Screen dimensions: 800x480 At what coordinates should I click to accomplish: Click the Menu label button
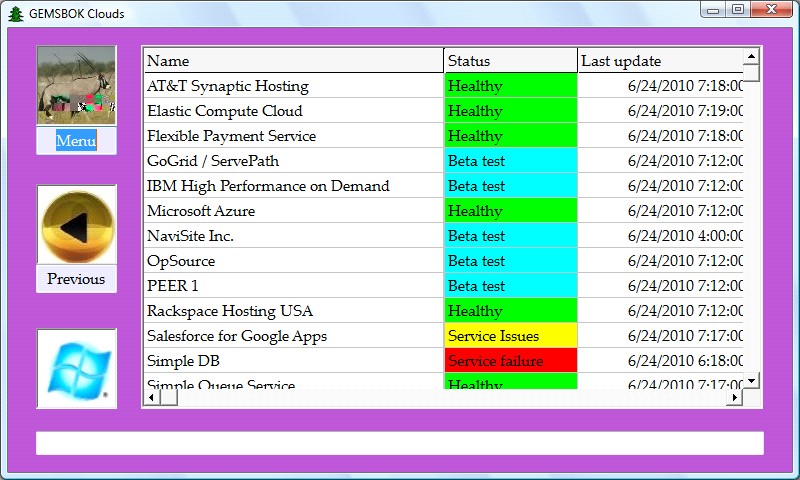coord(76,141)
